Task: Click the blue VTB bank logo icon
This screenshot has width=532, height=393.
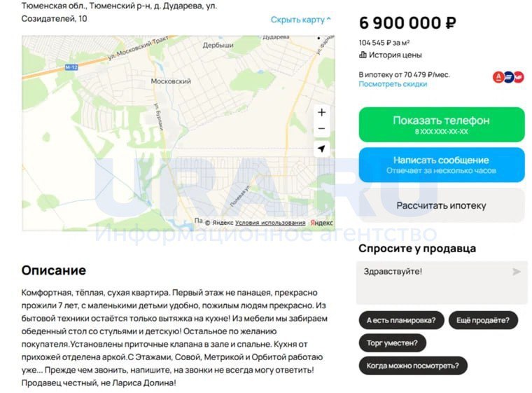Action: click(509, 77)
